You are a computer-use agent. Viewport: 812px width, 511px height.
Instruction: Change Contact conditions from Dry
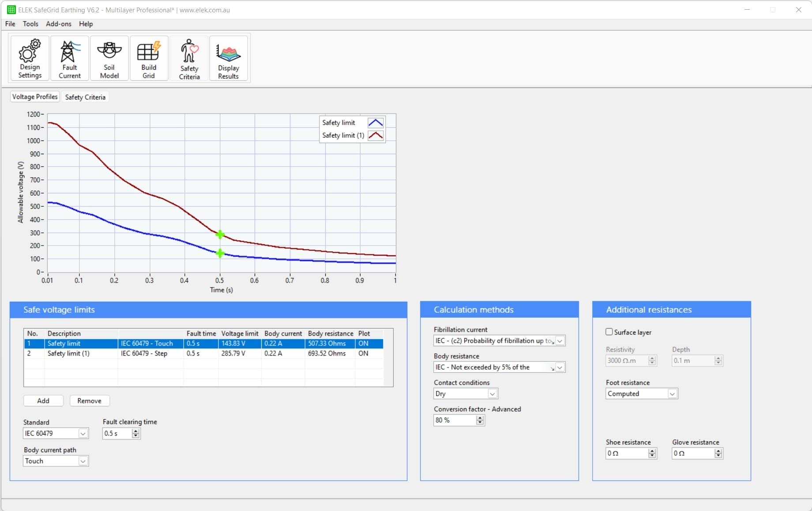pos(492,394)
